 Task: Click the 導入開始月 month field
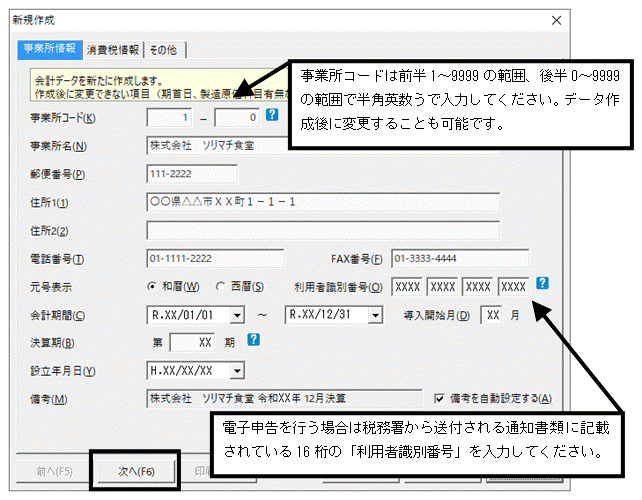click(492, 315)
